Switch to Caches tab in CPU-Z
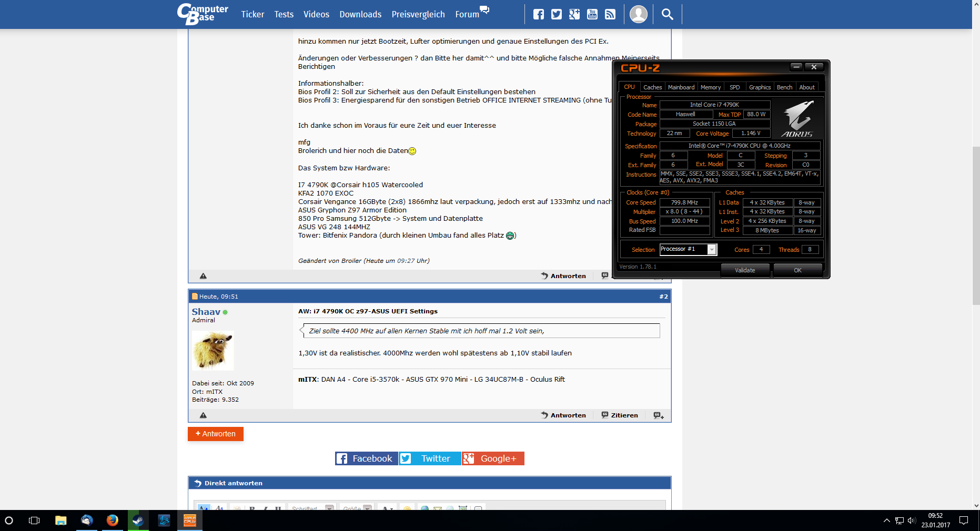This screenshot has width=980, height=531. pos(652,87)
